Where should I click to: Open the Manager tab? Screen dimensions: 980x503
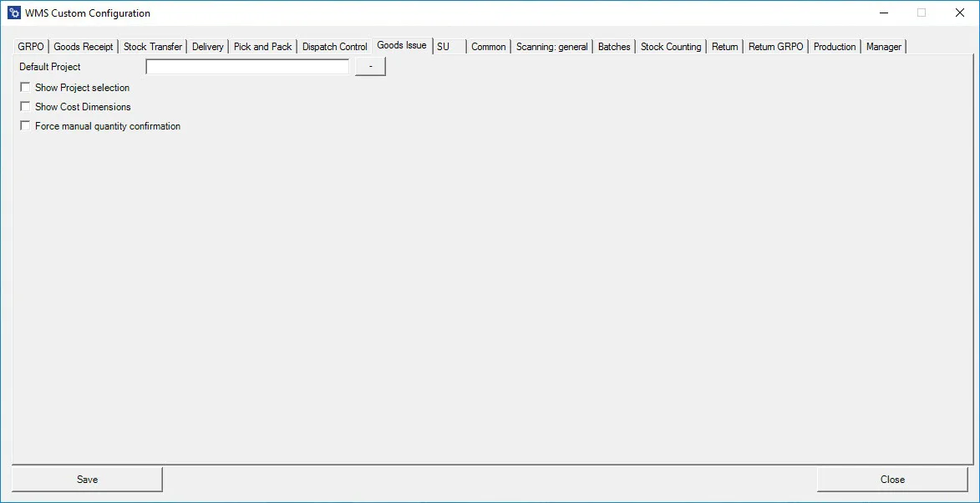[884, 47]
